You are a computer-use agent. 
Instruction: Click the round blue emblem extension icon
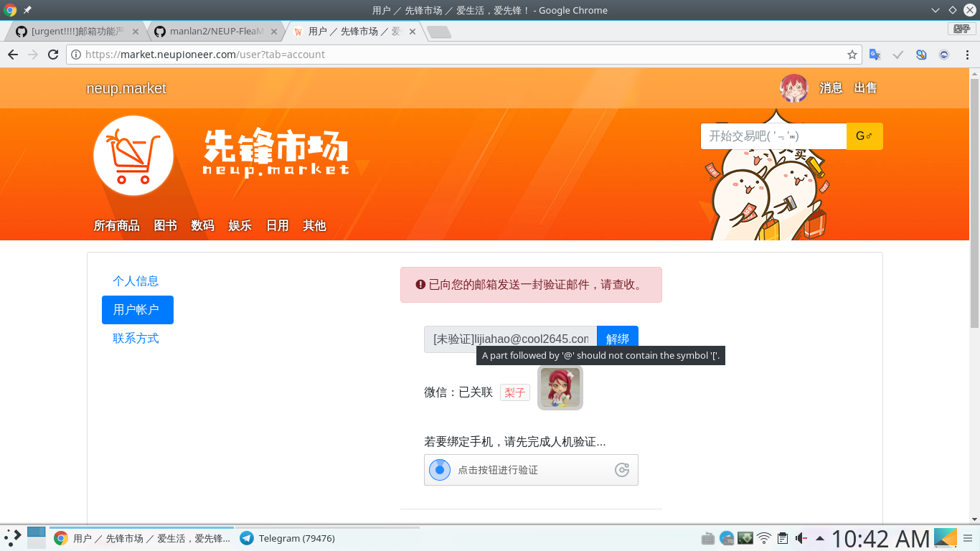click(x=944, y=55)
